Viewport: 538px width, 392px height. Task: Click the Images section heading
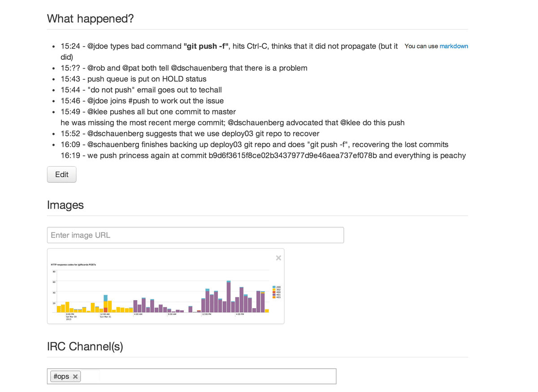[x=65, y=205]
